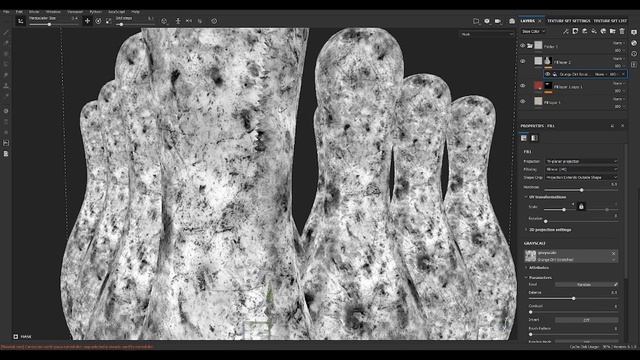The image size is (640, 360).
Task: Click the grayscale Grunge Dirt thumbnail
Action: (x=530, y=256)
